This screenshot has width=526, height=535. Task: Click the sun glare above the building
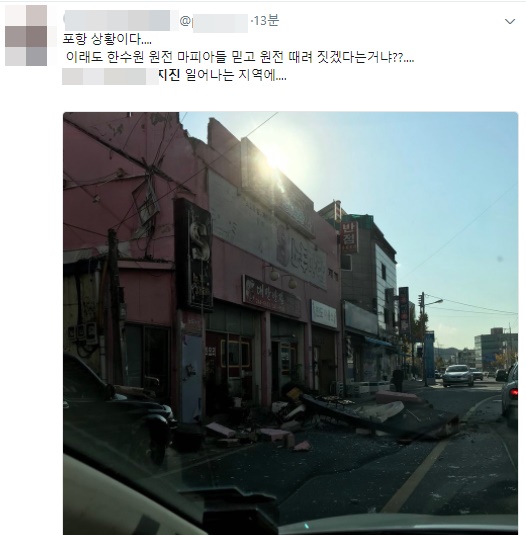275,158
